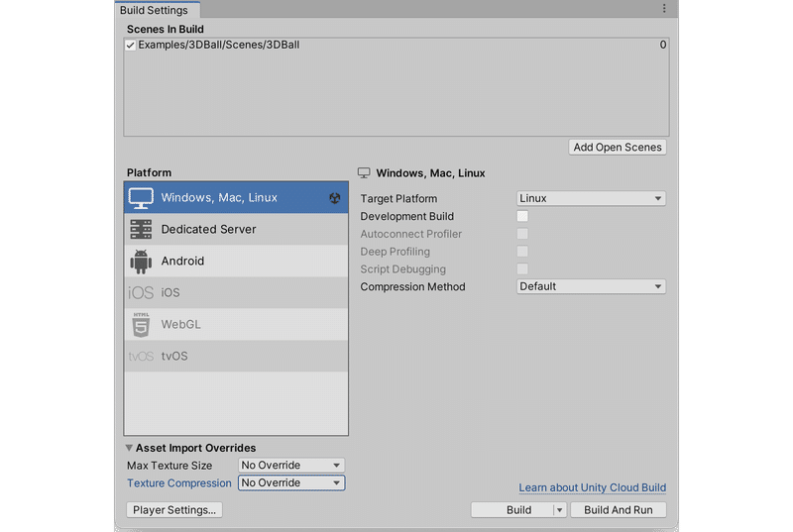Image resolution: width=793 pixels, height=532 pixels.
Task: Select the Dedicated Server platform
Action: (x=236, y=230)
